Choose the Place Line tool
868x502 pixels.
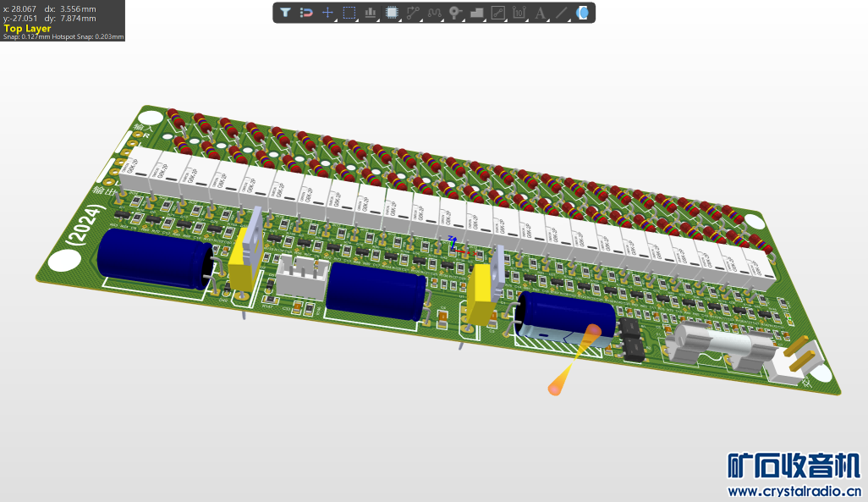click(x=562, y=13)
